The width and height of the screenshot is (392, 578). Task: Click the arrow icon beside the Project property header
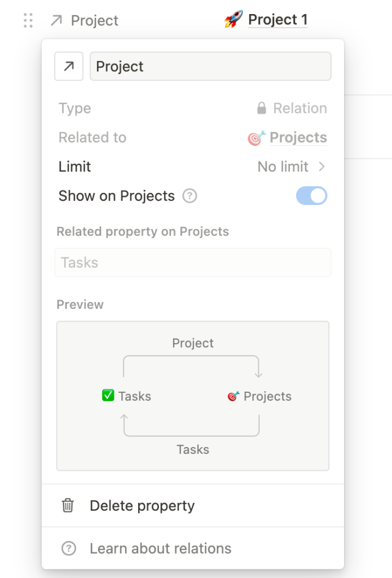click(55, 20)
